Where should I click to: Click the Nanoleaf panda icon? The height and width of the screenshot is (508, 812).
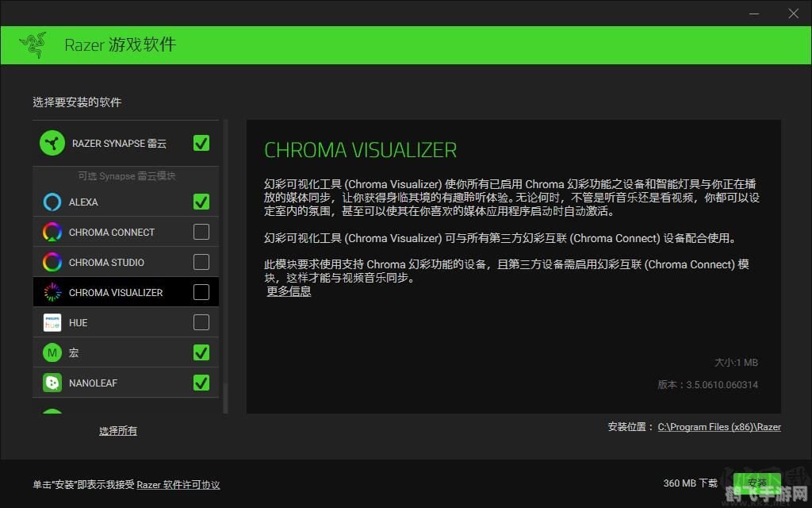[52, 383]
